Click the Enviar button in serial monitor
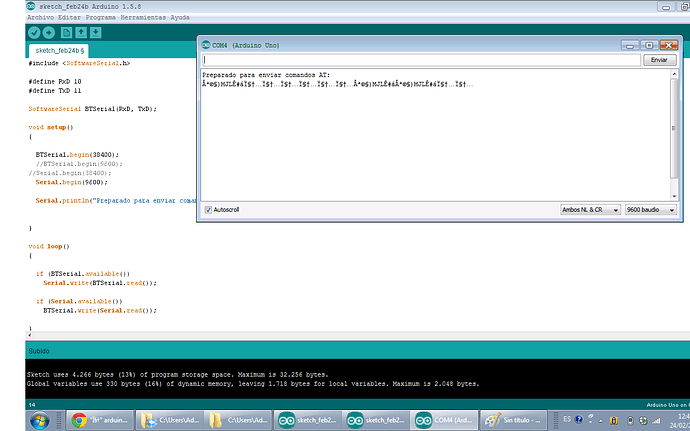This screenshot has height=431, width=690. pos(659,60)
